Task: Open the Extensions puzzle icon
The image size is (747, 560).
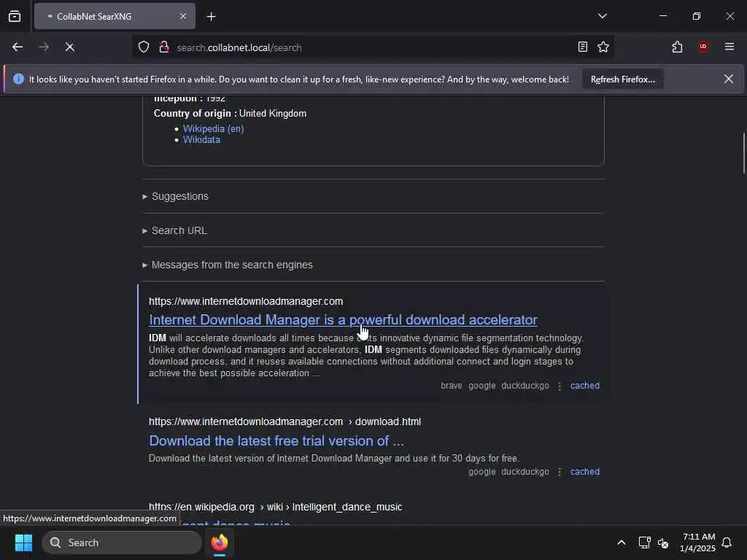Action: (677, 47)
